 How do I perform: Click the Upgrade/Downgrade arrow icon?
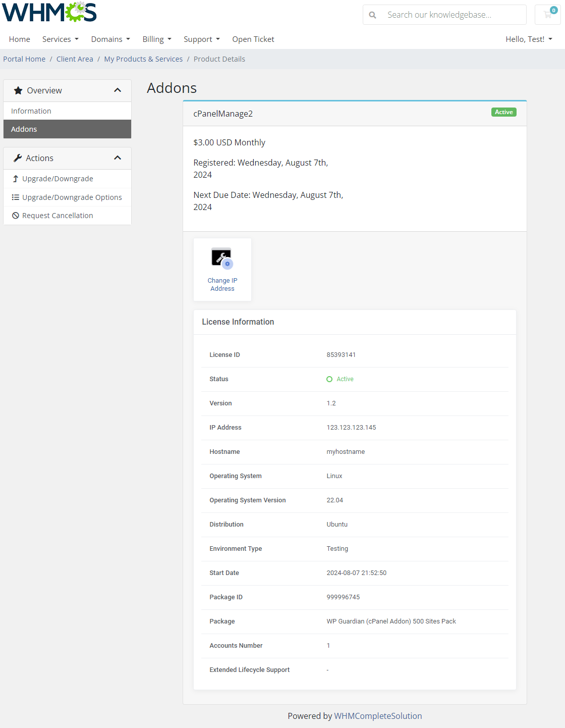click(x=16, y=179)
